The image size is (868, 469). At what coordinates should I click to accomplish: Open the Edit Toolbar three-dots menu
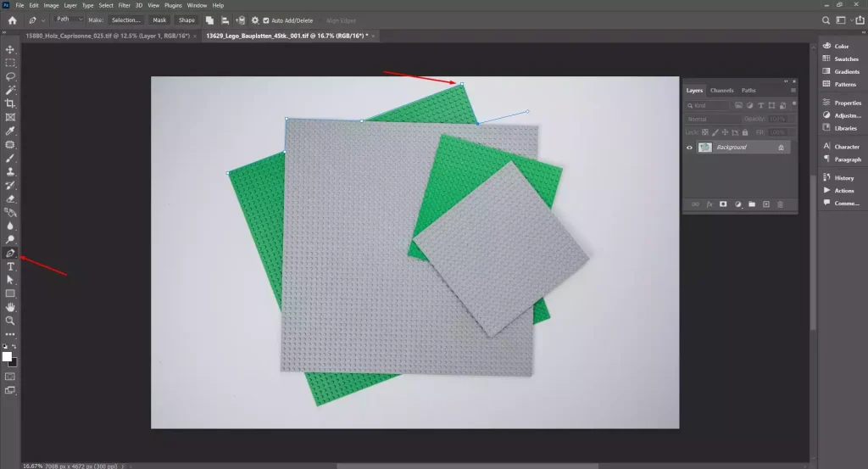[x=10, y=334]
